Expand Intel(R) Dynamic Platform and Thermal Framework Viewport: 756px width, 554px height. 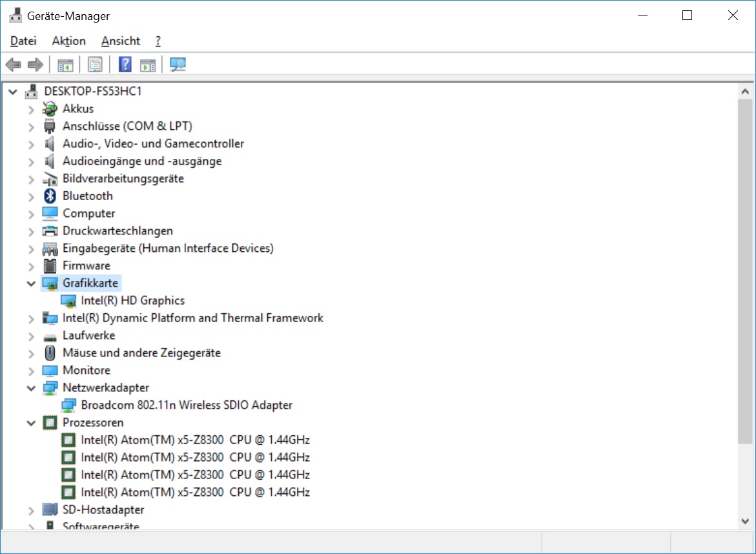[x=32, y=319]
